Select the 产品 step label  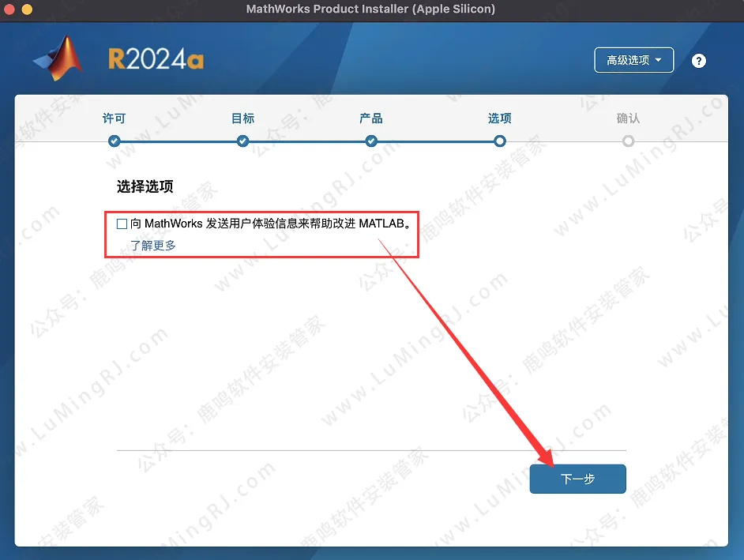coord(371,117)
